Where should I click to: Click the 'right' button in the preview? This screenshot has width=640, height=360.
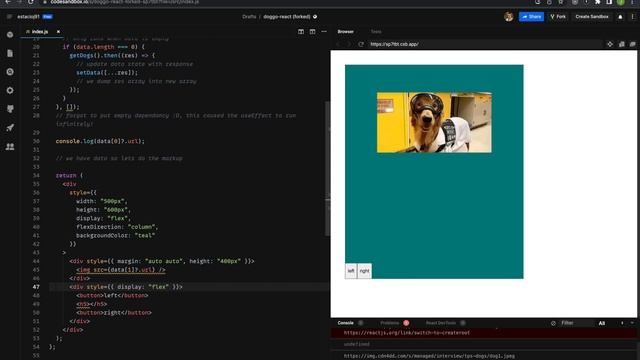[364, 271]
